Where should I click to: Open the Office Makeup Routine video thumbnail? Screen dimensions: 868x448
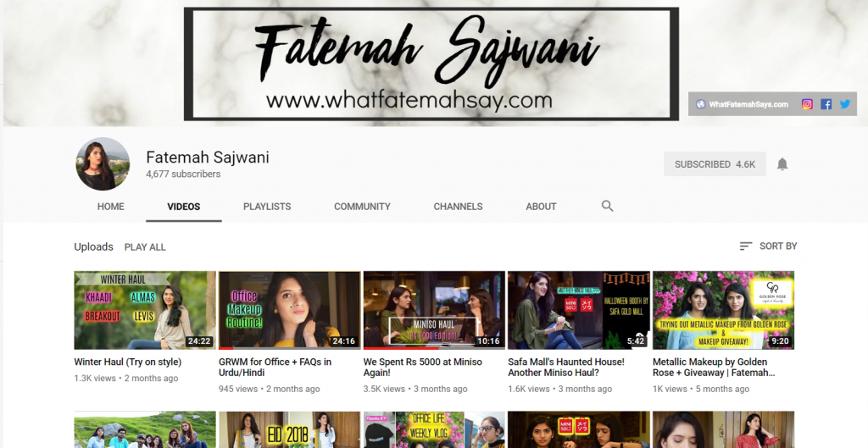click(x=290, y=310)
